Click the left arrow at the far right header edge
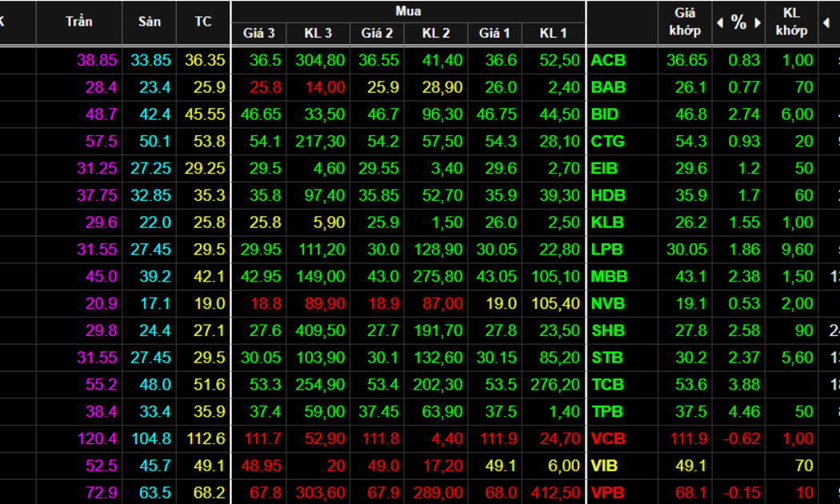The width and height of the screenshot is (840, 504). (826, 22)
